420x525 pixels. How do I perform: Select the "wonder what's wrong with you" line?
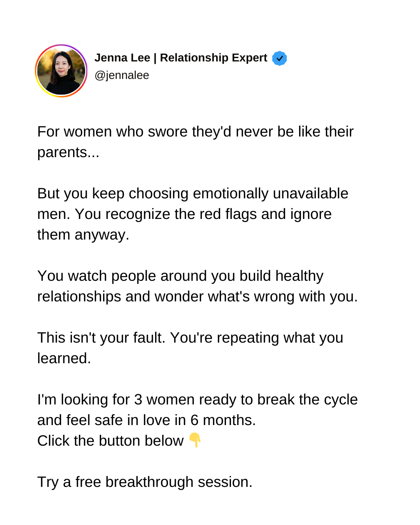(198, 297)
